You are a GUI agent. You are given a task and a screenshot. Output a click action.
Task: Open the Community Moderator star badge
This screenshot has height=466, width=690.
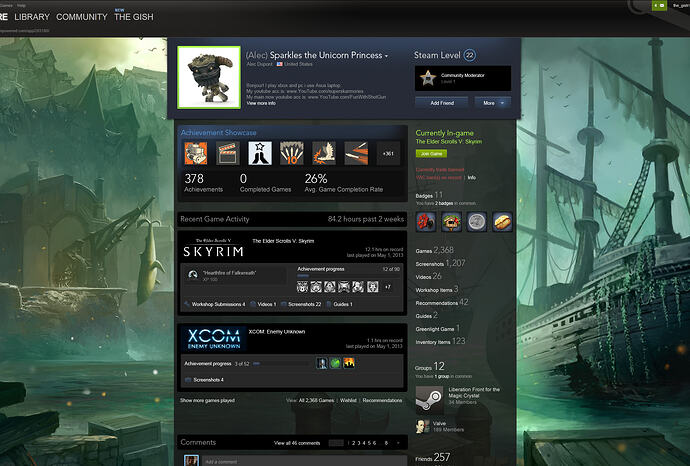point(428,78)
